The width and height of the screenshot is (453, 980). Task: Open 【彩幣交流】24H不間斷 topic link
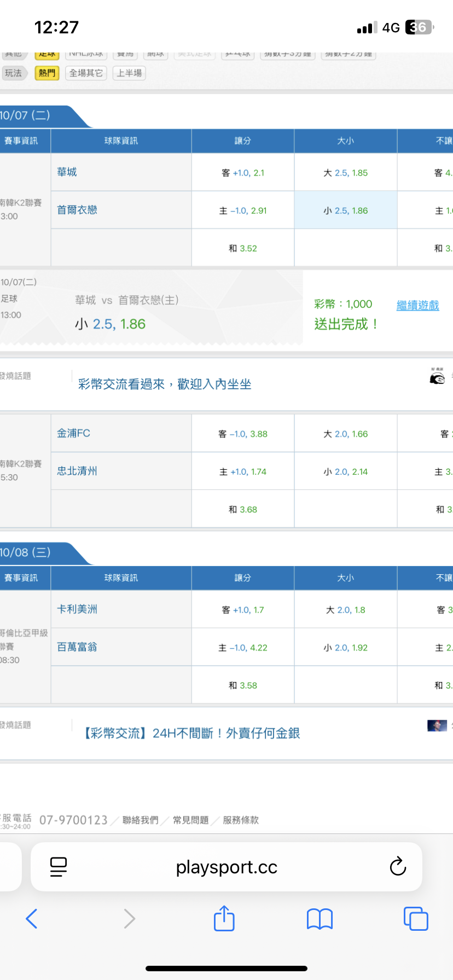click(x=191, y=733)
